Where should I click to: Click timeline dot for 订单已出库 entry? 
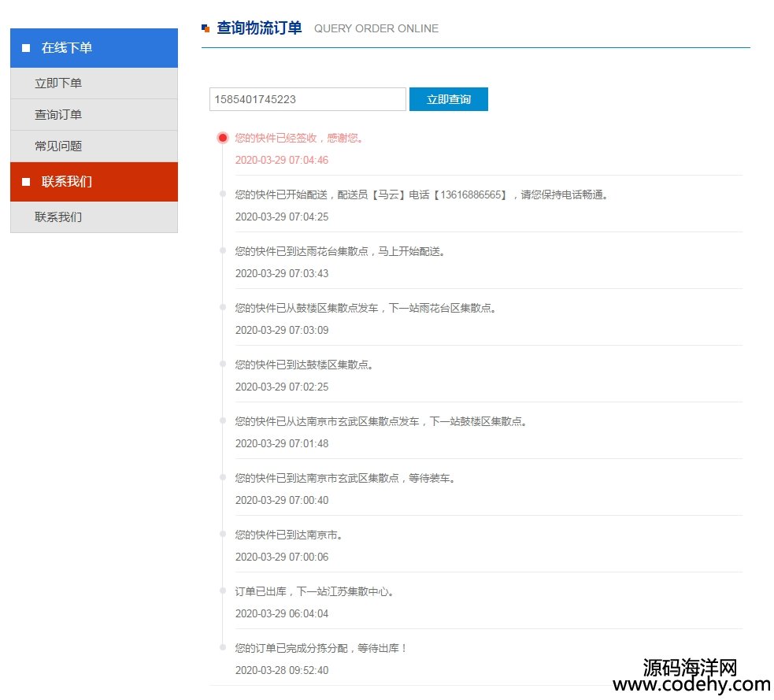point(223,591)
